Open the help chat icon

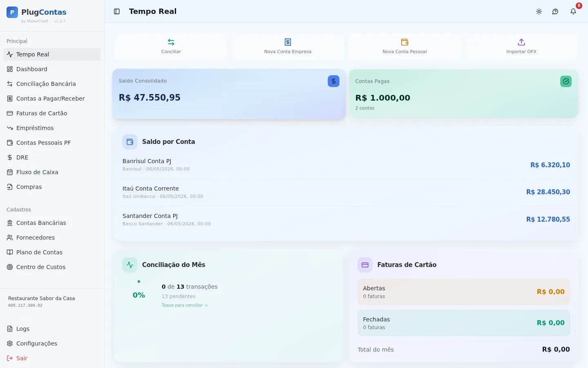click(x=555, y=11)
